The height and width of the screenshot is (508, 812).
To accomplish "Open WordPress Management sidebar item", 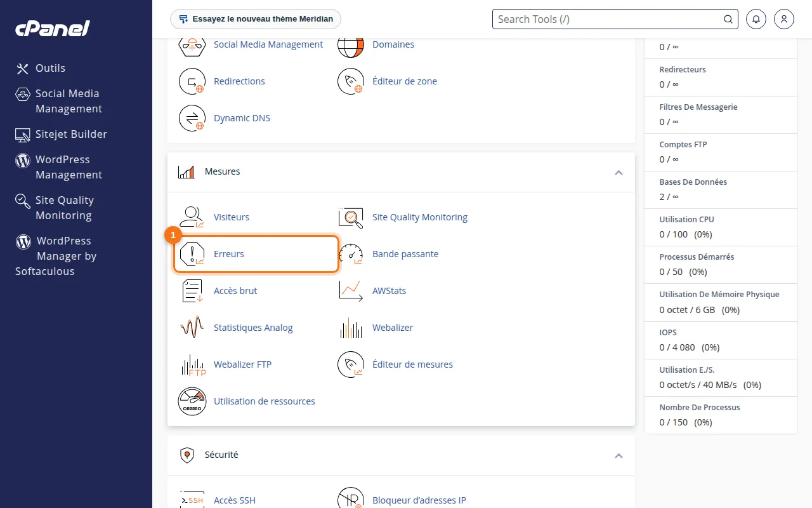I will pyautogui.click(x=69, y=167).
